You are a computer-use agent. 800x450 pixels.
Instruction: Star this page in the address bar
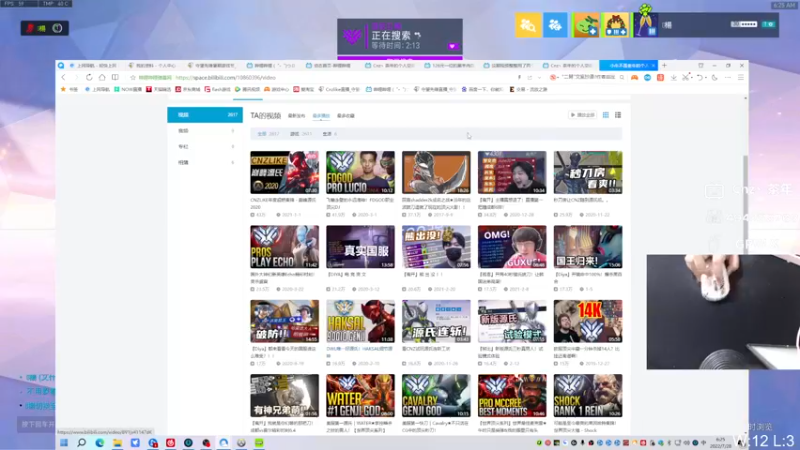(x=133, y=78)
